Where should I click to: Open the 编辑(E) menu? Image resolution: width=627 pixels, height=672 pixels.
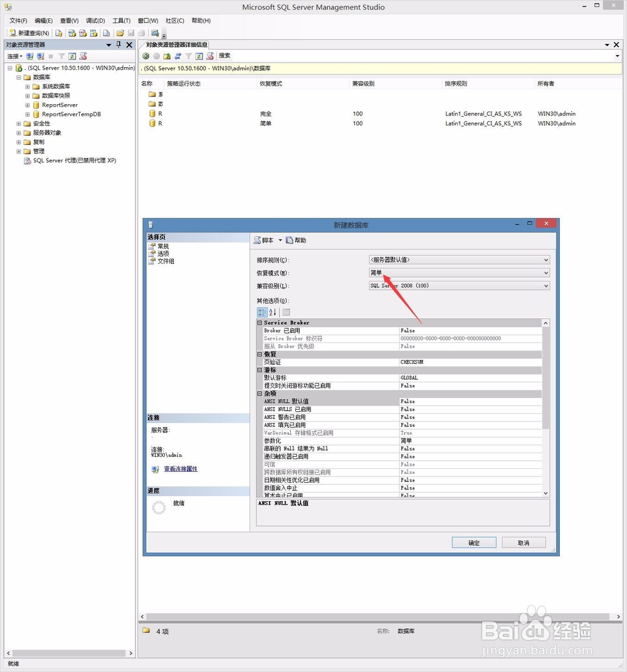point(43,21)
